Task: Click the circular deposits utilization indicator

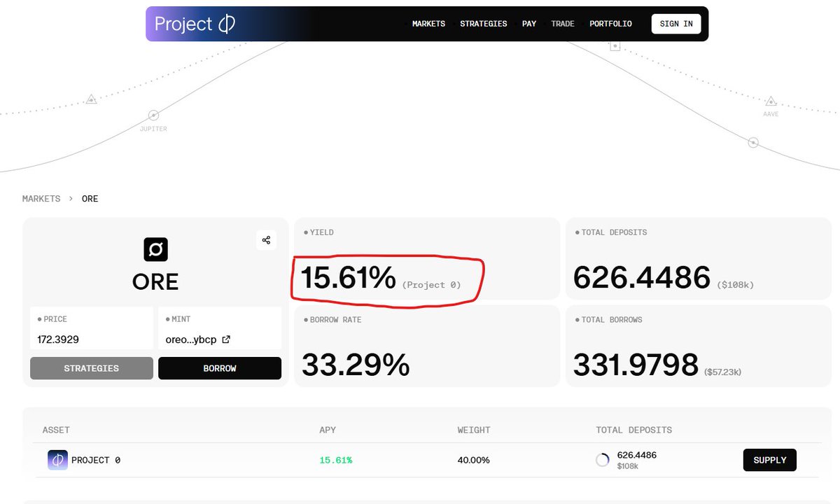Action: 602,460
